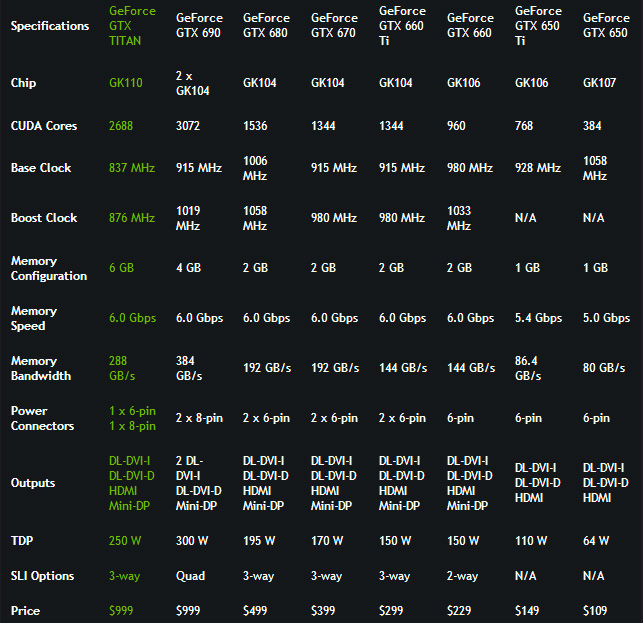
Task: Select the 2-way SLI option cell
Action: click(463, 576)
